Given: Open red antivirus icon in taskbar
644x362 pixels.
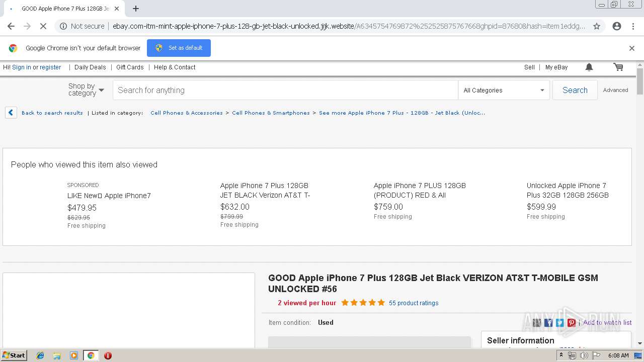Looking at the screenshot, I should [x=108, y=355].
